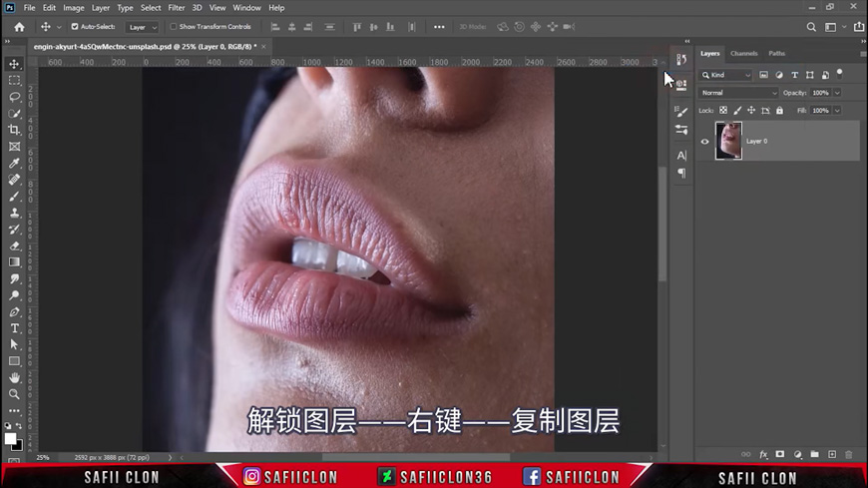Select the Spot Healing Brush tool
The width and height of the screenshot is (868, 488).
(14, 180)
